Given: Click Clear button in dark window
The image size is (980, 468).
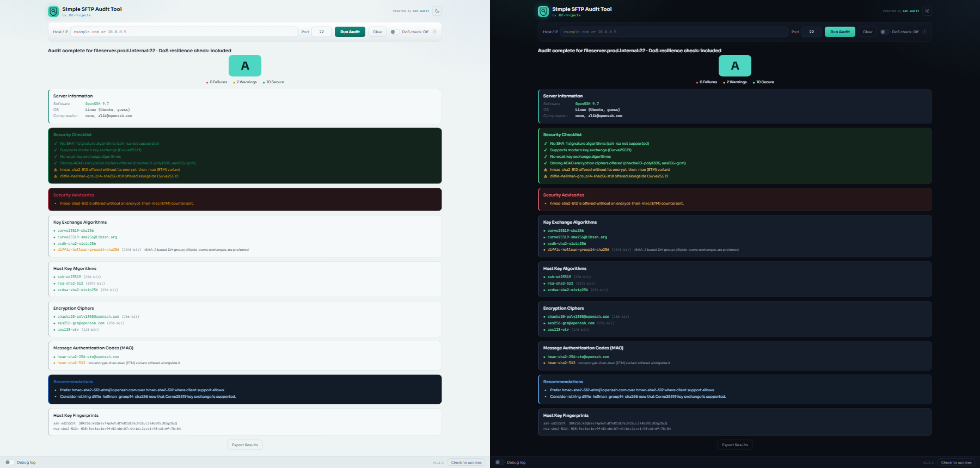Looking at the screenshot, I should pos(868,32).
